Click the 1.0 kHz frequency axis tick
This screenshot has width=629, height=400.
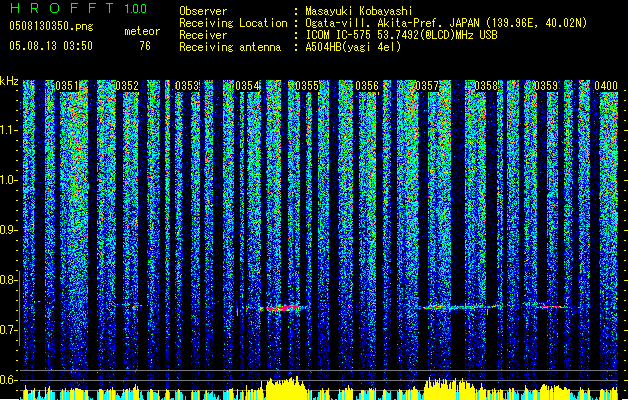click(x=9, y=180)
